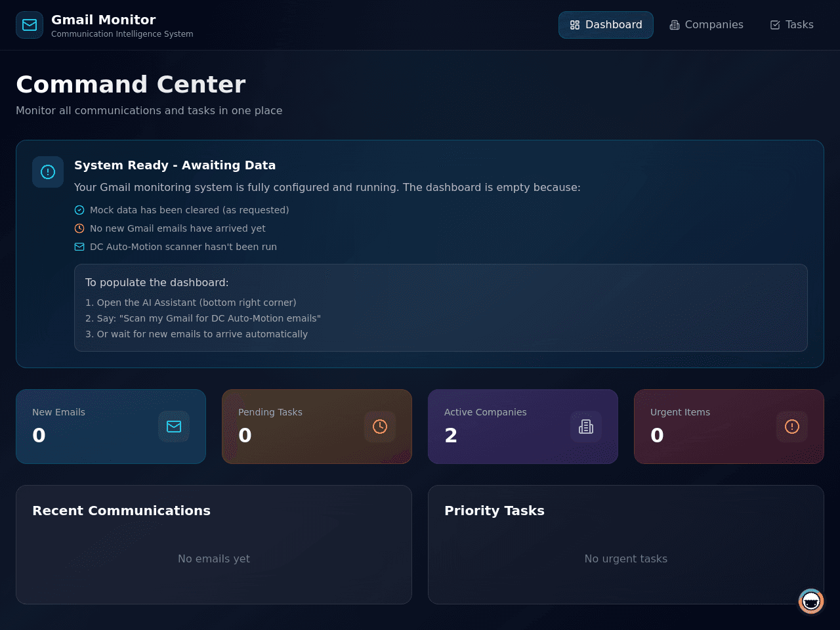Select the Active Companies card
This screenshot has height=630, width=840.
[x=523, y=427]
